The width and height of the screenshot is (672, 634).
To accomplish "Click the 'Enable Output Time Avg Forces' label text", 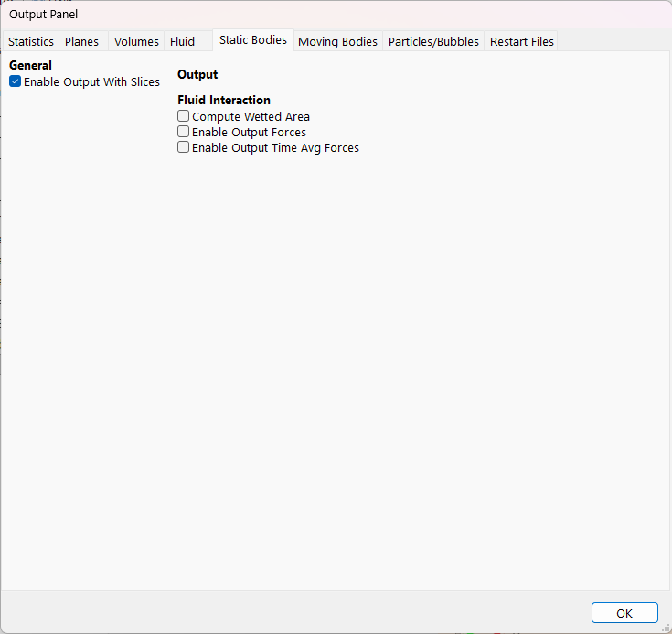I will click(275, 148).
